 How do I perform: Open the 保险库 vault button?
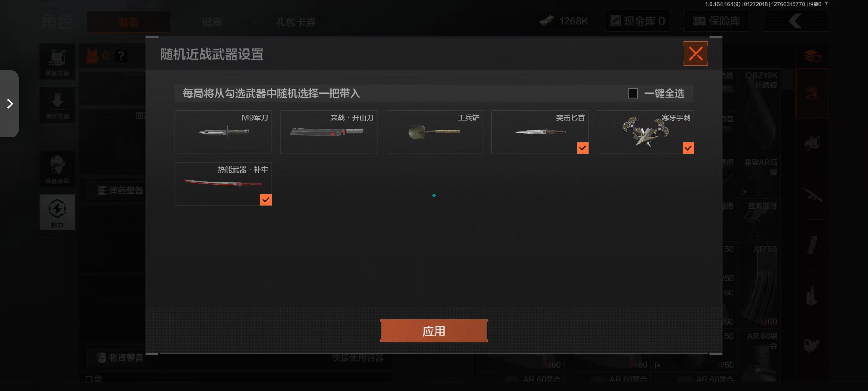(x=717, y=21)
